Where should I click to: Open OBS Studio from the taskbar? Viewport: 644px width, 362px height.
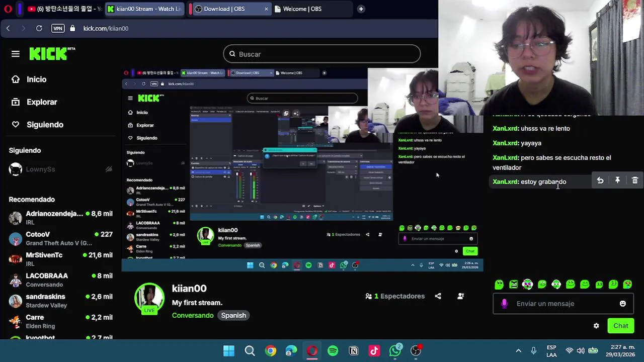(416, 351)
